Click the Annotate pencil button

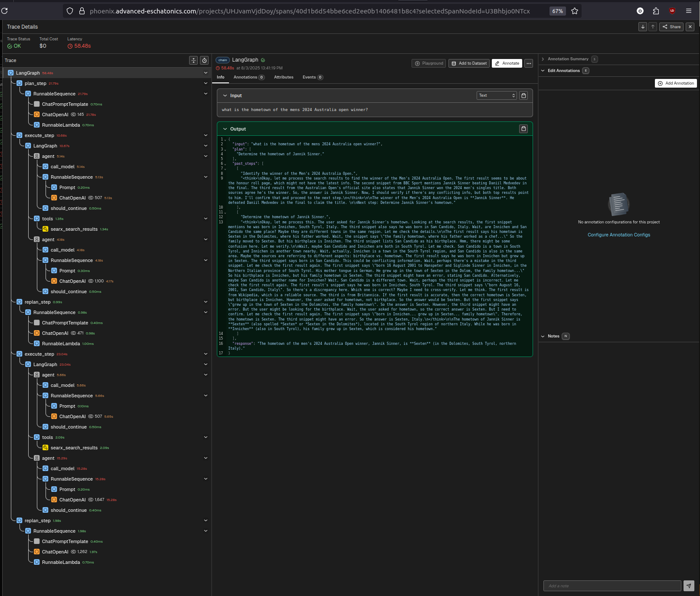[x=507, y=63]
